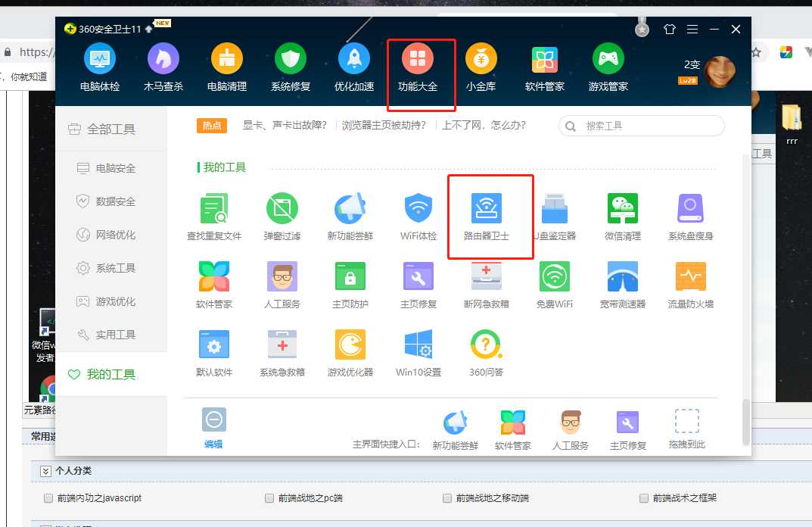This screenshot has height=527, width=812.
Task: Collapse the 个人分类 section
Action: click(45, 471)
